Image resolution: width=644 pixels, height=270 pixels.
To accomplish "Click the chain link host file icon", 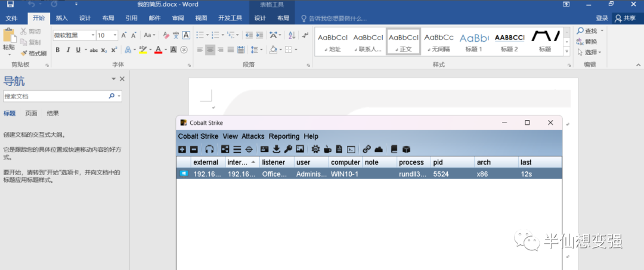I will coord(367,149).
